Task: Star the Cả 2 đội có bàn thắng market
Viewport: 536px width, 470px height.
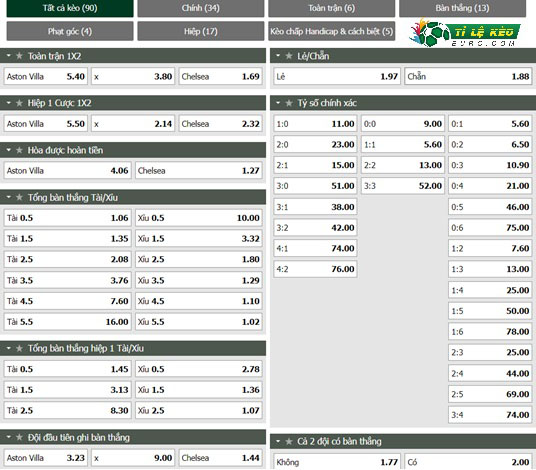Action: pyautogui.click(x=289, y=442)
